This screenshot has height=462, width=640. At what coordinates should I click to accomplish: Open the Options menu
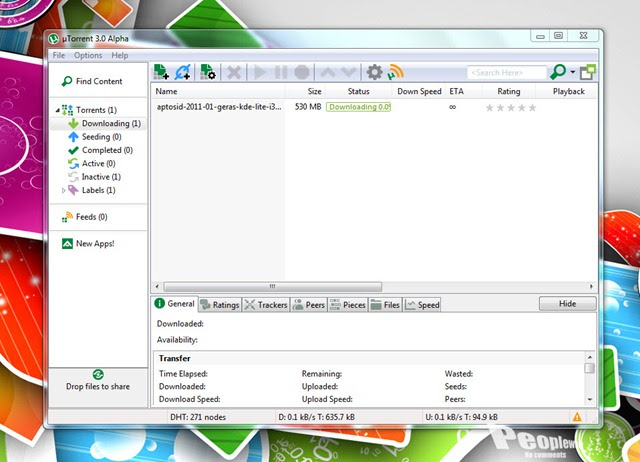click(x=88, y=55)
